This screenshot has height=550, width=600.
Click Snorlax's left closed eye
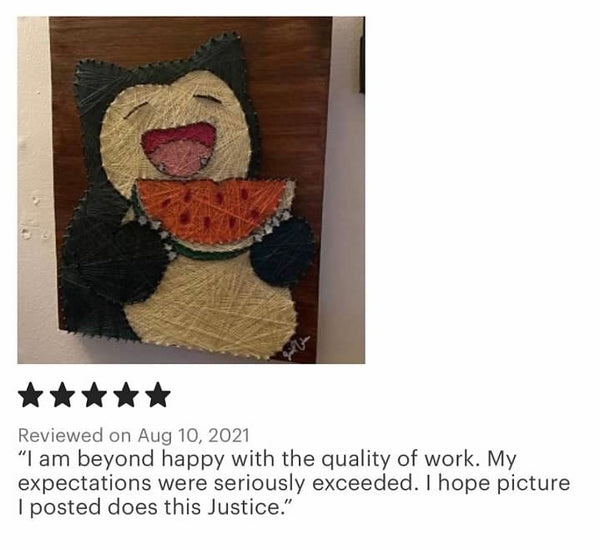[x=136, y=109]
